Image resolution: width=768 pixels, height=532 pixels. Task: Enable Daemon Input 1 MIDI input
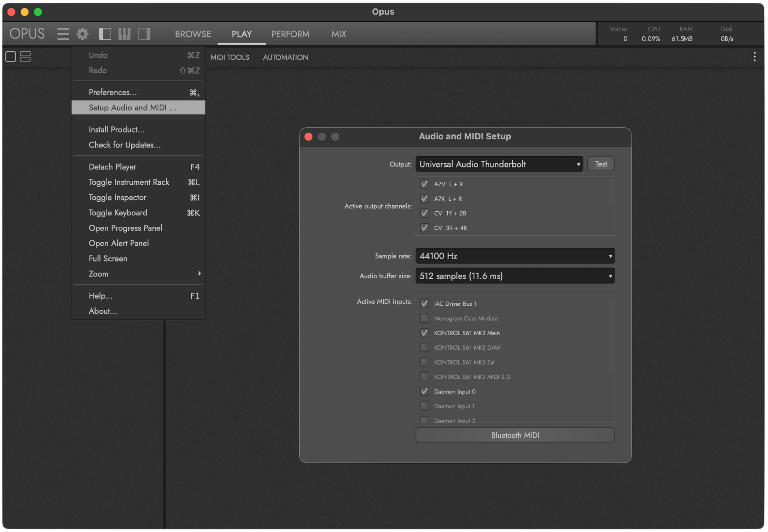[x=424, y=406]
